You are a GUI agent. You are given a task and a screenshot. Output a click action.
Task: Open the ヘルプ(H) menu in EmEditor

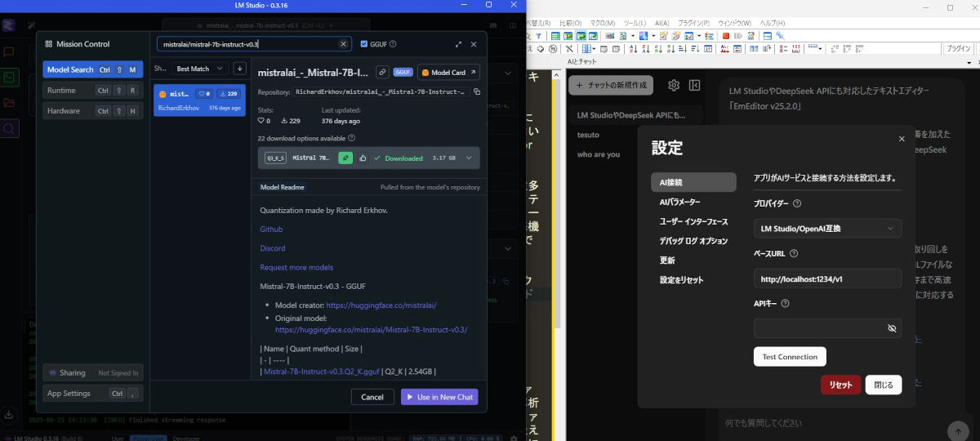point(773,23)
